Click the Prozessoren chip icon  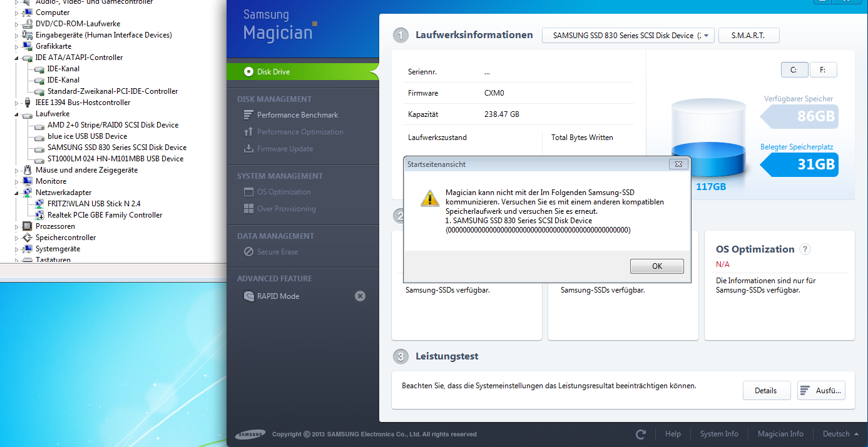(x=28, y=226)
